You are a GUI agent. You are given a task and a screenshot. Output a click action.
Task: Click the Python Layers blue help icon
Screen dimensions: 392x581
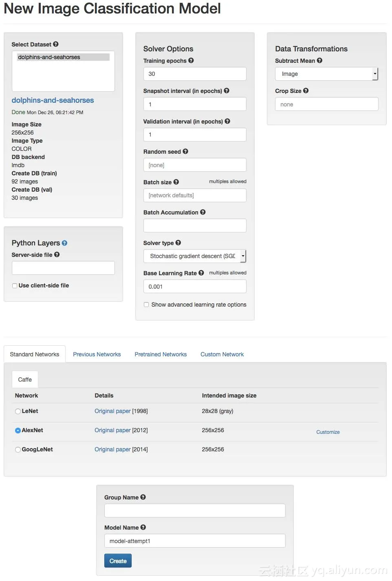[64, 243]
